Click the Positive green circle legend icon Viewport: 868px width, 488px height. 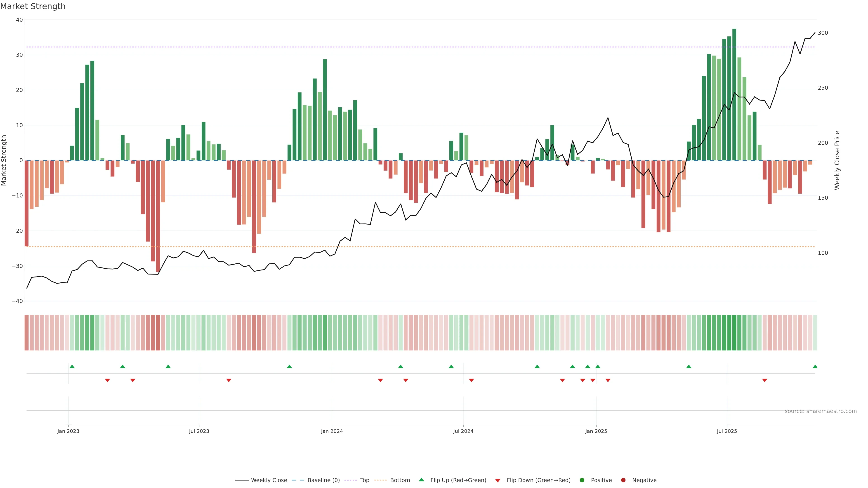tap(582, 480)
